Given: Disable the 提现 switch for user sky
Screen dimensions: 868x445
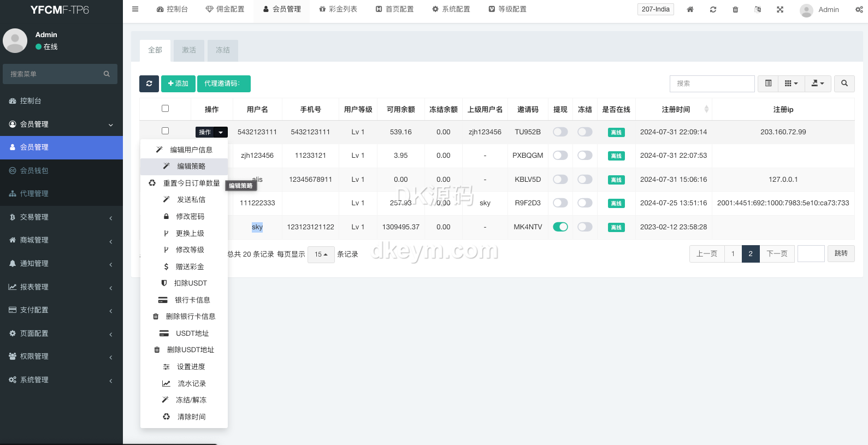Looking at the screenshot, I should [560, 227].
